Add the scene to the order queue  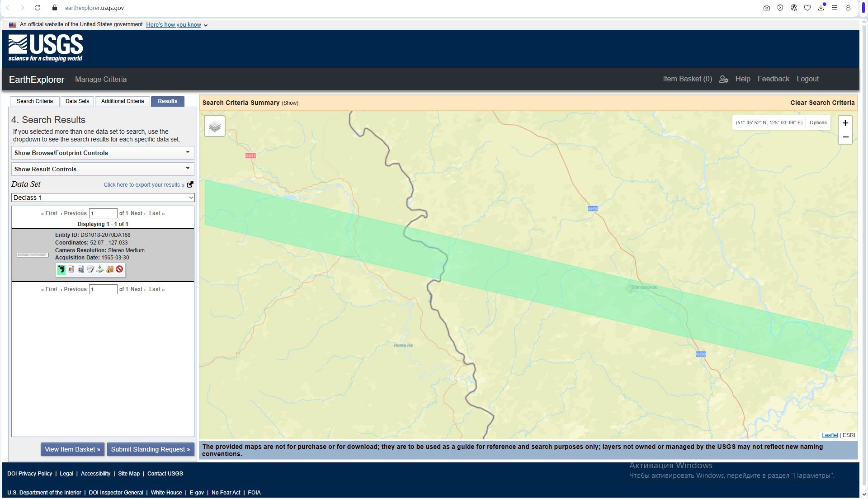109,270
